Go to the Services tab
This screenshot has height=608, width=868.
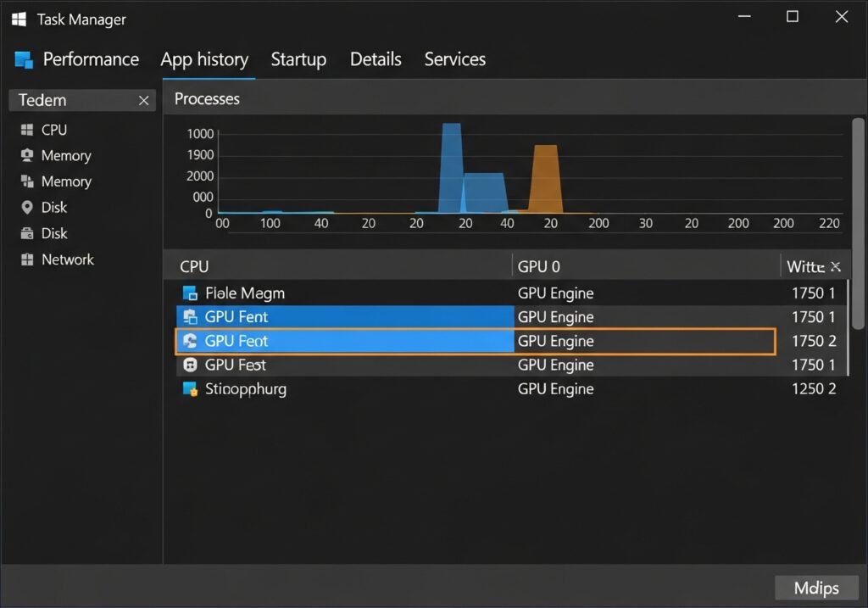pyautogui.click(x=454, y=59)
